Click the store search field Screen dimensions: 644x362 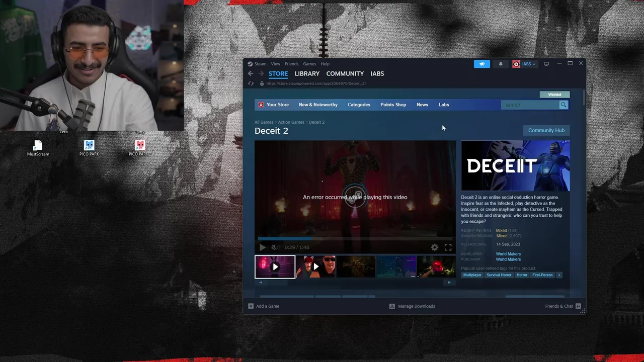pos(530,105)
